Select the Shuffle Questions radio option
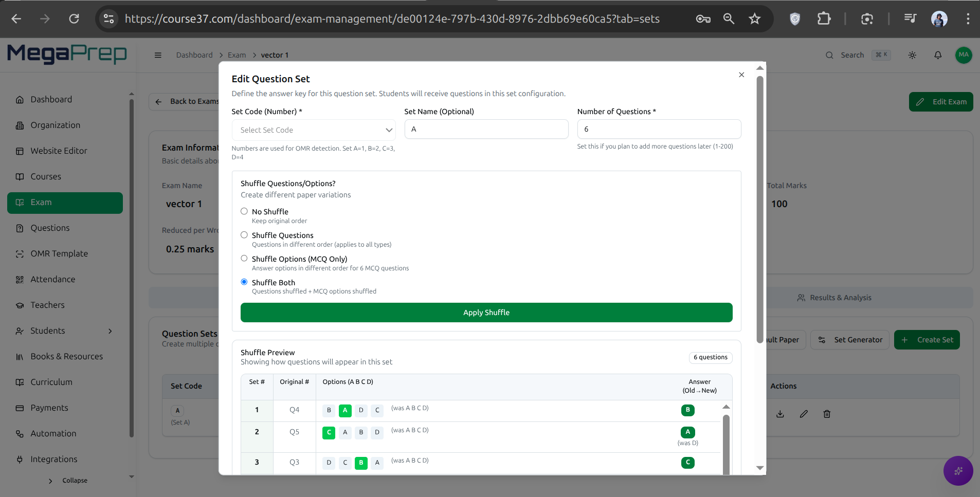This screenshot has height=497, width=980. tap(244, 235)
